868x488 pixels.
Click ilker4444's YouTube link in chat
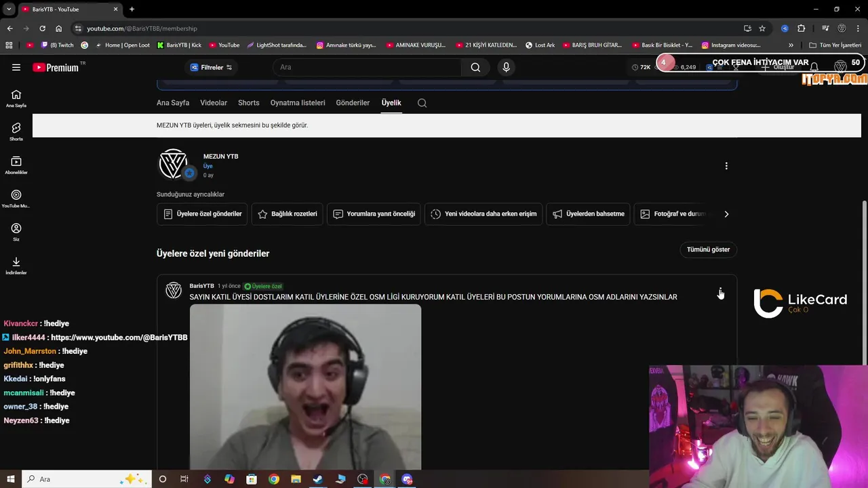(119, 338)
